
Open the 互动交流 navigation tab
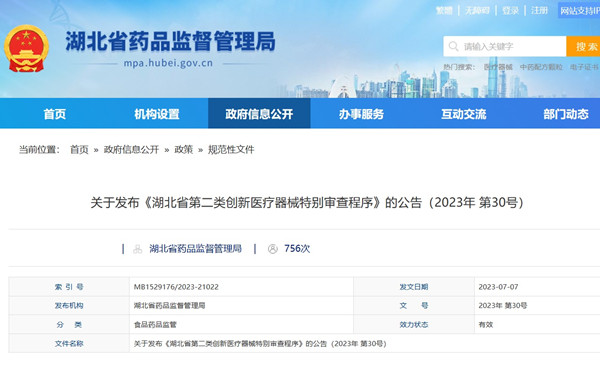(x=464, y=114)
